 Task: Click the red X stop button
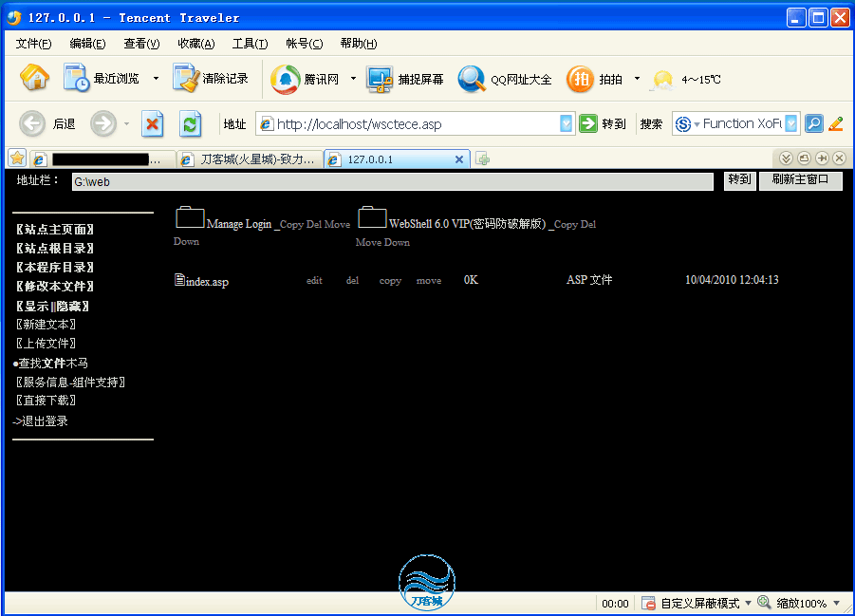(x=153, y=123)
